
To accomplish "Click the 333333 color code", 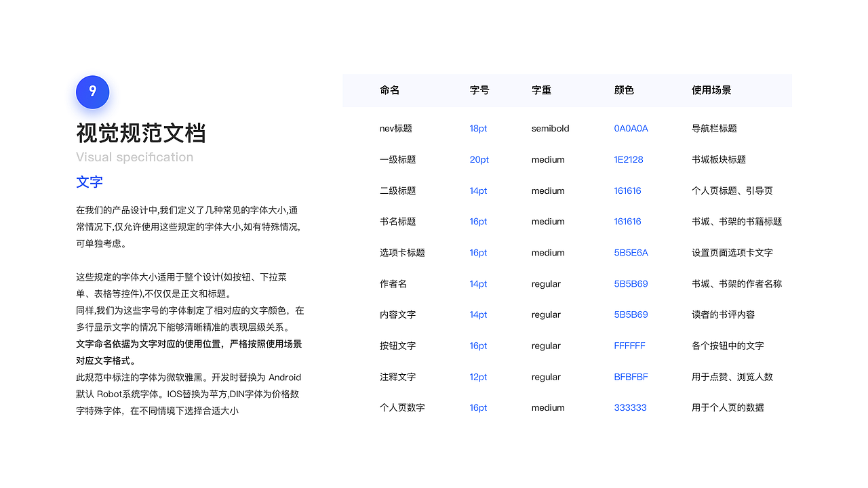I will [631, 408].
